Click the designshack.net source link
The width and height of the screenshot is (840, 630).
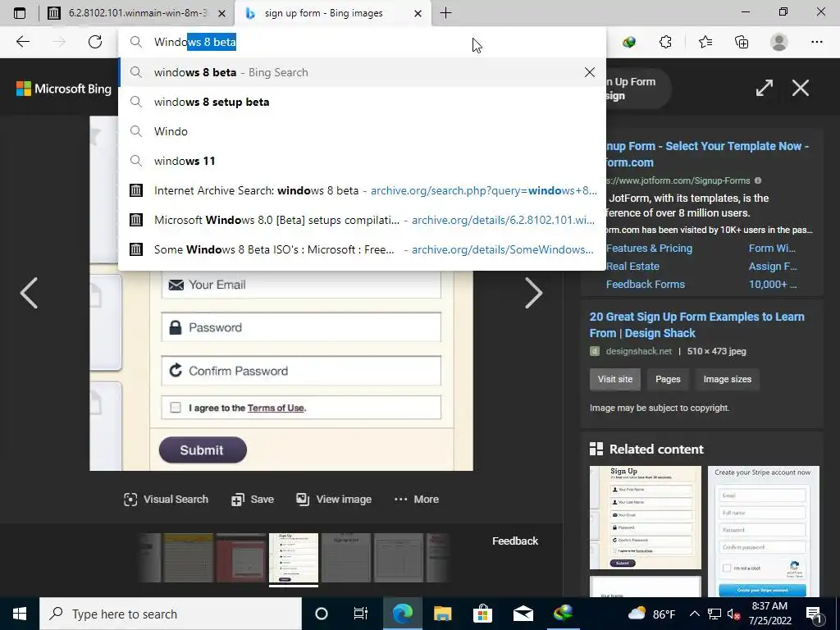(x=638, y=351)
